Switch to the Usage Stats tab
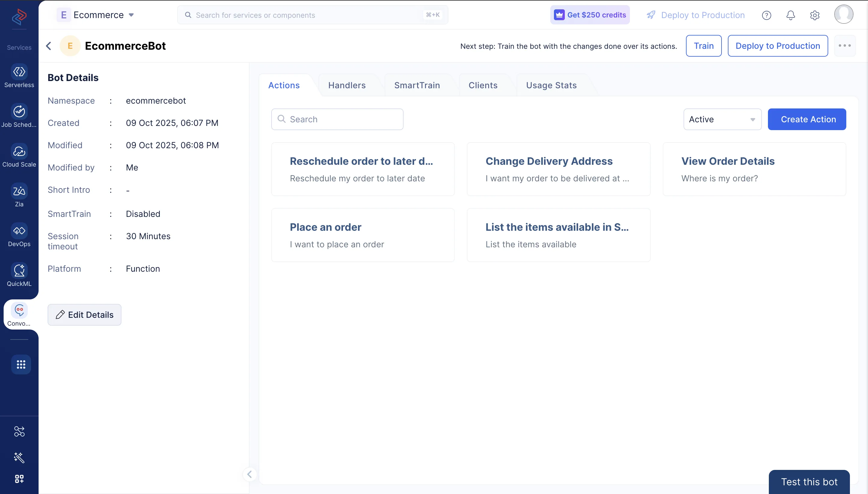 pyautogui.click(x=551, y=86)
